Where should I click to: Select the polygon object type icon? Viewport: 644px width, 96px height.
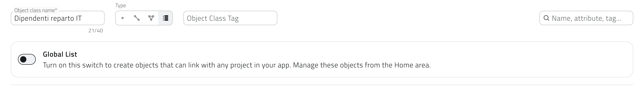pos(151,18)
